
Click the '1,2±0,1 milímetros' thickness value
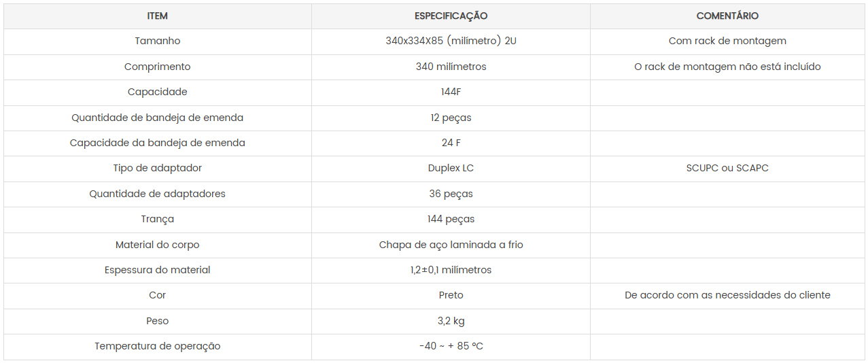pyautogui.click(x=451, y=270)
